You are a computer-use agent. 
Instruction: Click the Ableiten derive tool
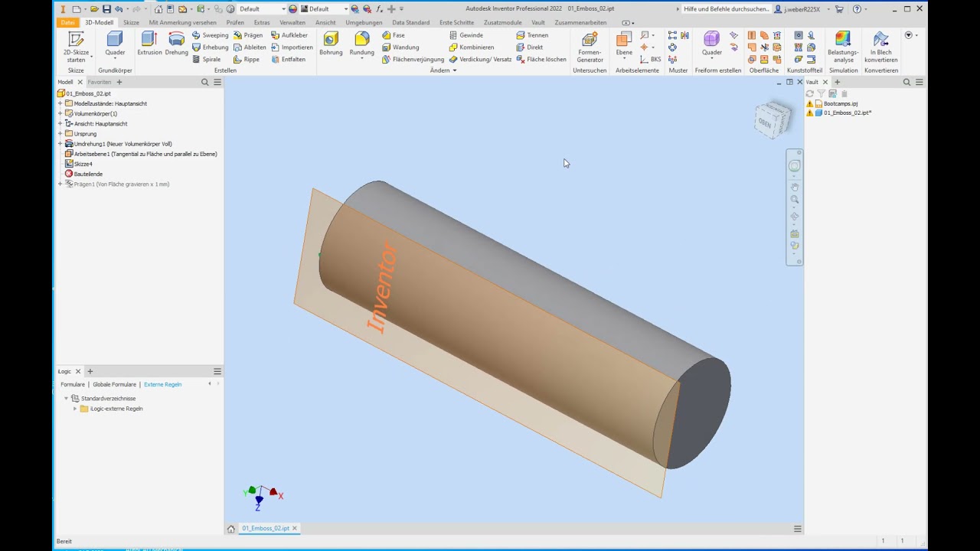pos(250,47)
